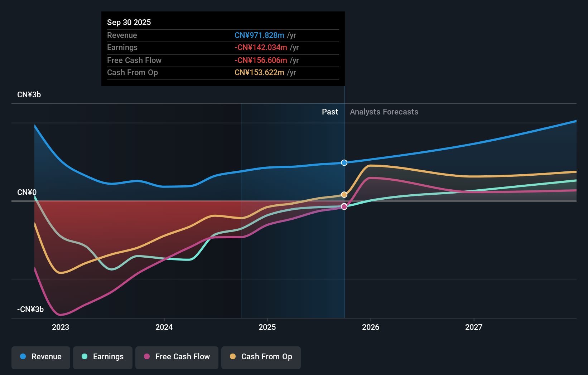
Task: Click the Revenue value CN¥971.828m
Action: click(x=260, y=35)
